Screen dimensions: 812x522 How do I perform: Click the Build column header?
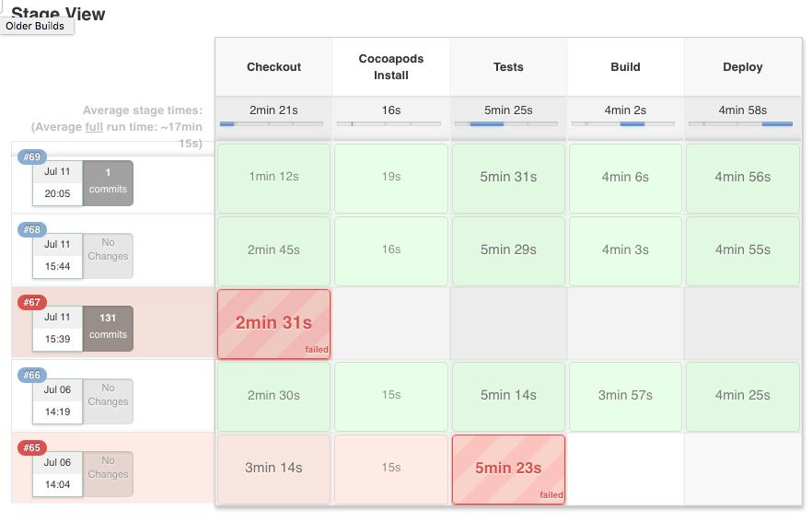coord(626,67)
